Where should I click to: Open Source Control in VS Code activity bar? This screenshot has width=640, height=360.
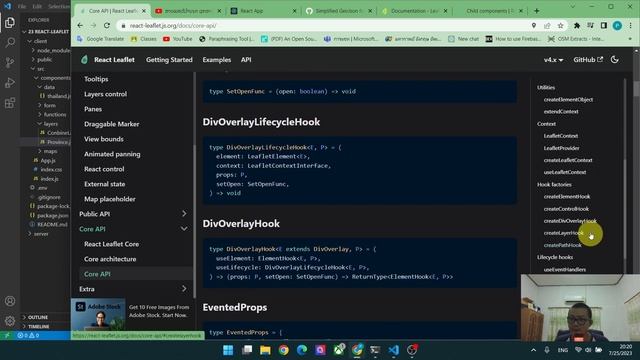click(10, 62)
